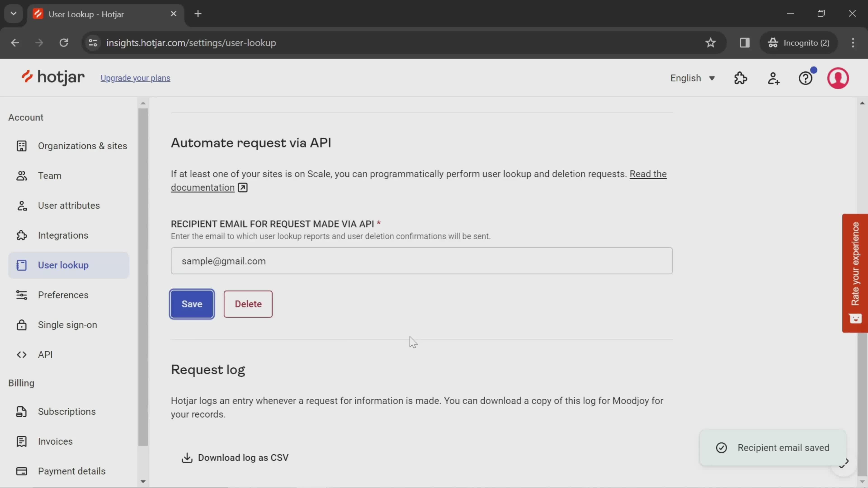
Task: Click the Invoices billing menu item
Action: click(x=55, y=441)
